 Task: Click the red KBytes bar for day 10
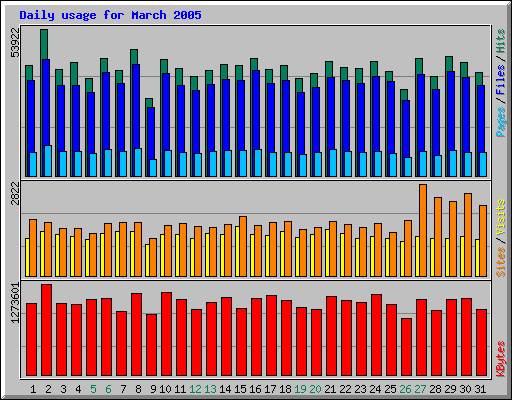[x=166, y=334]
